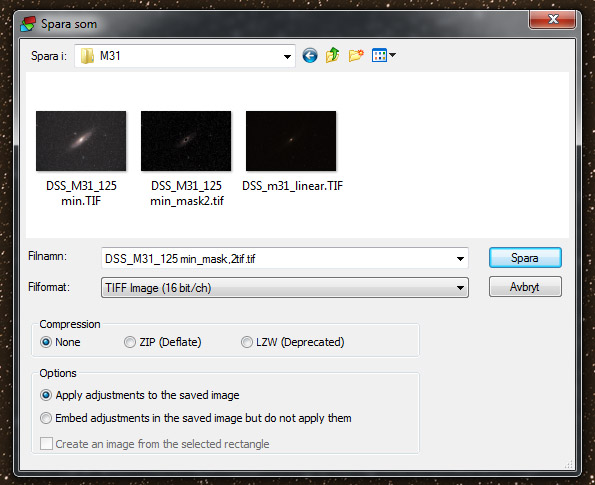This screenshot has width=595, height=485.
Task: Select the DSS_M31_125min.TIF thumbnail
Action: tap(81, 141)
